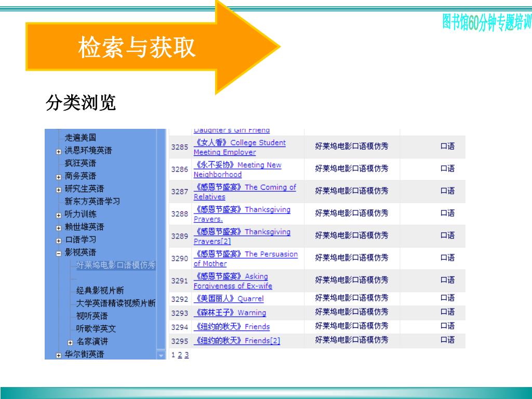Screen dimensions: 532x399
Task: Expand the 听力训练 tree node
Action: pyautogui.click(x=59, y=216)
